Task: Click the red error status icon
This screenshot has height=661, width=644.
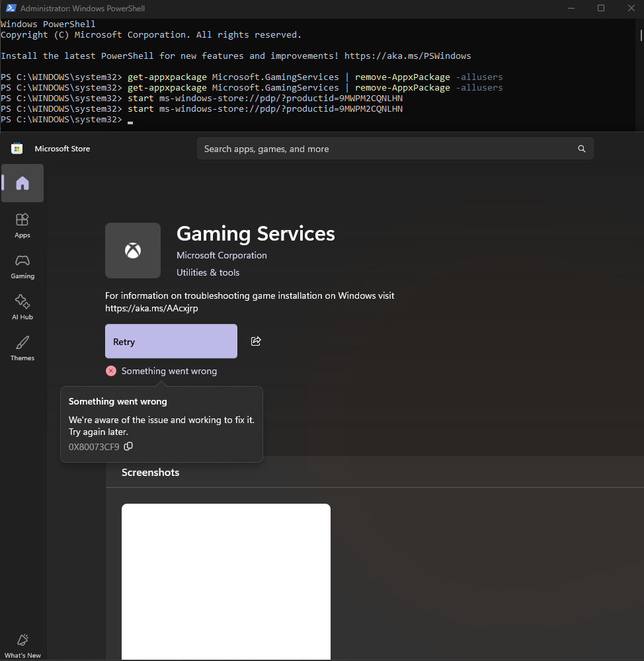Action: tap(111, 371)
